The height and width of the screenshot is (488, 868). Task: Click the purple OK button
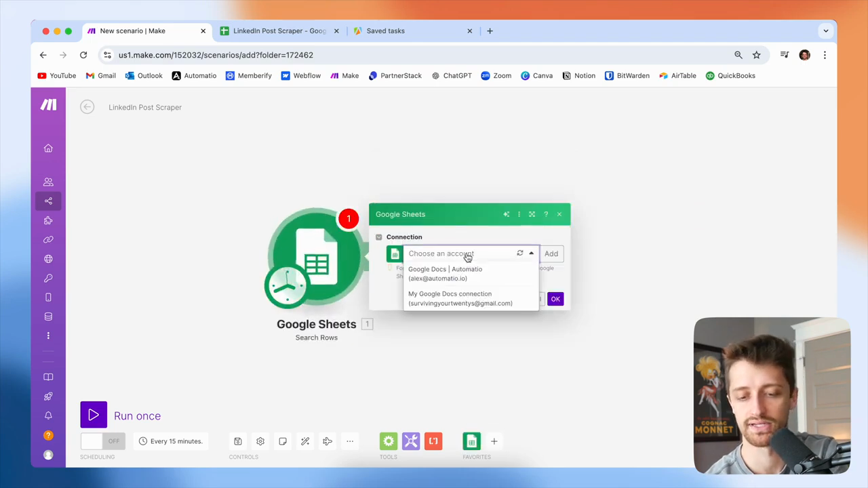[x=555, y=299]
